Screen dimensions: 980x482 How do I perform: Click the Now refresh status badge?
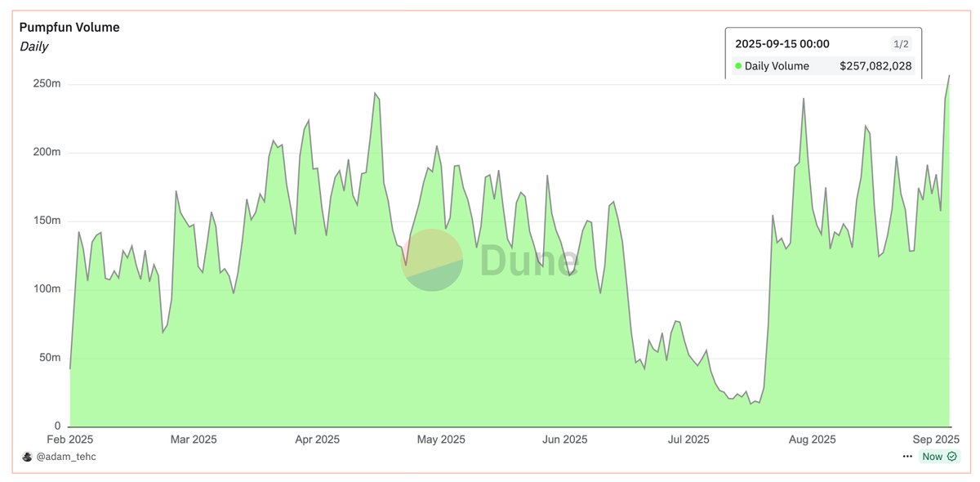(x=939, y=457)
